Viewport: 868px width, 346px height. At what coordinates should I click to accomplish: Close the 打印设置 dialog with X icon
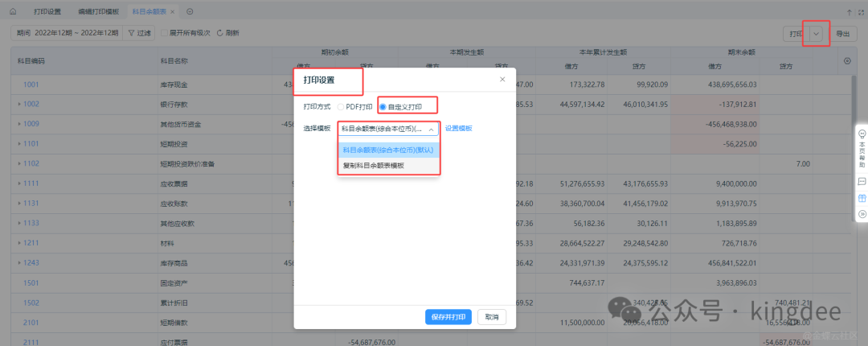(502, 79)
